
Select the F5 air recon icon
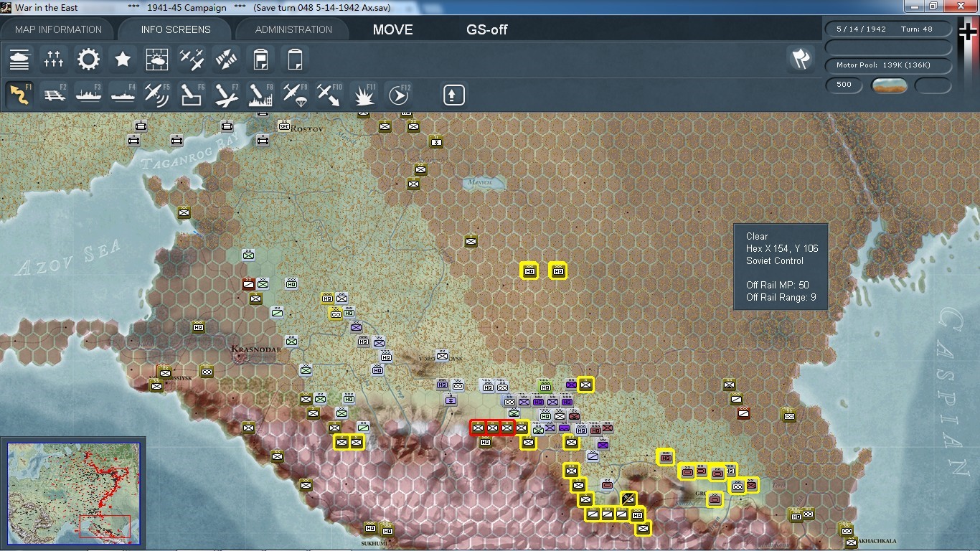[157, 94]
